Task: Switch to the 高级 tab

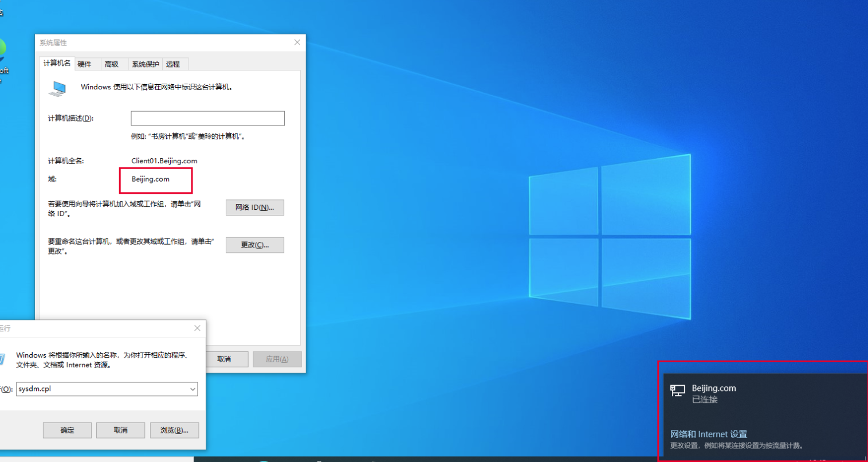Action: 112,64
